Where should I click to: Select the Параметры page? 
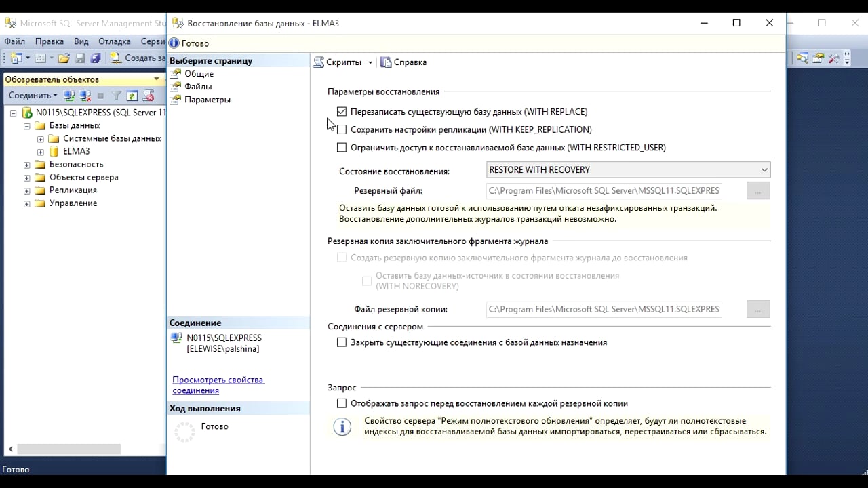208,99
